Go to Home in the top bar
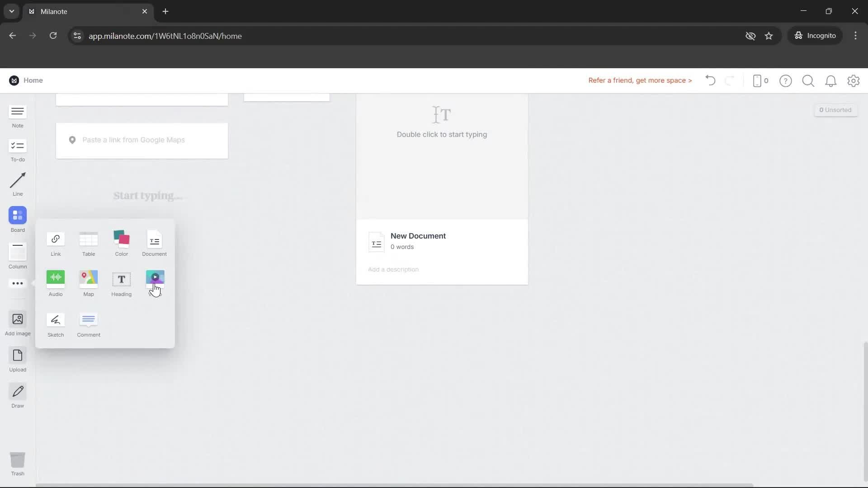868x488 pixels. pos(33,80)
